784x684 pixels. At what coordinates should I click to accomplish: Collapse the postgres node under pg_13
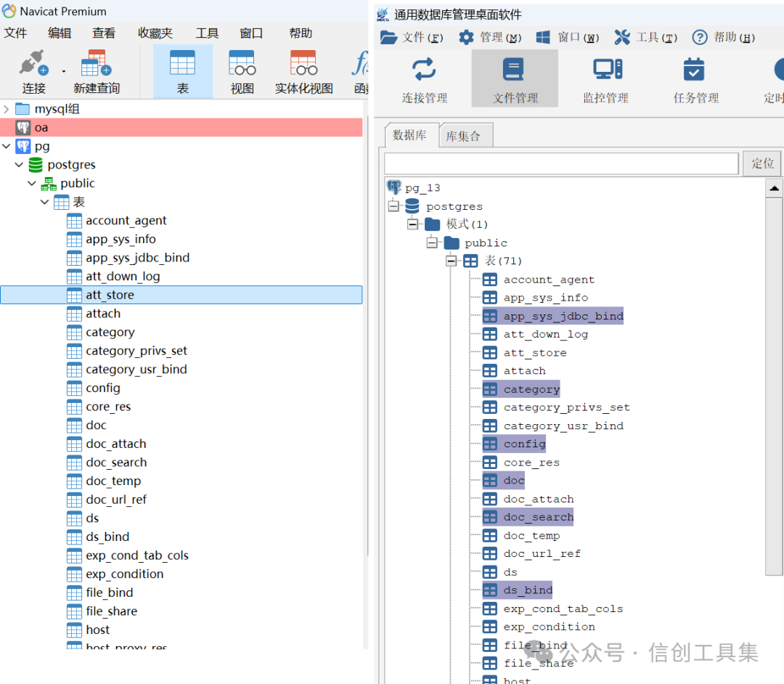pos(393,205)
